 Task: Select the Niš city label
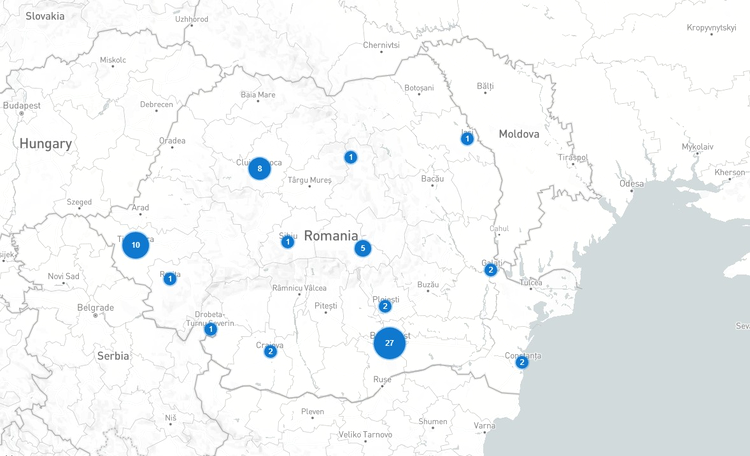click(171, 418)
